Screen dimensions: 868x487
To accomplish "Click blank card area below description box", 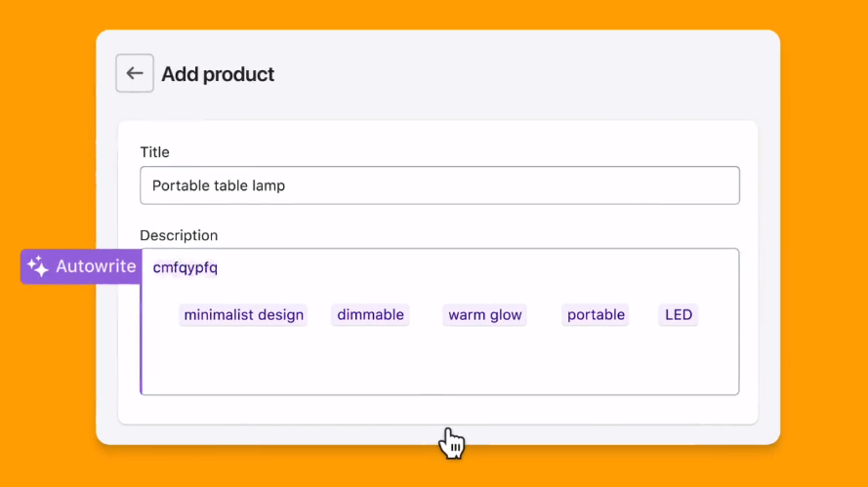I will click(x=437, y=410).
